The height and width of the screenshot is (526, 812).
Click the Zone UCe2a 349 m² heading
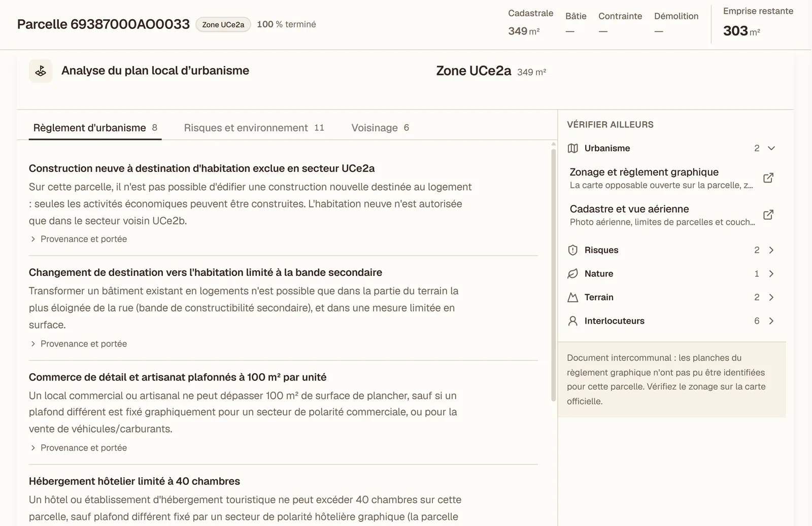pos(491,71)
